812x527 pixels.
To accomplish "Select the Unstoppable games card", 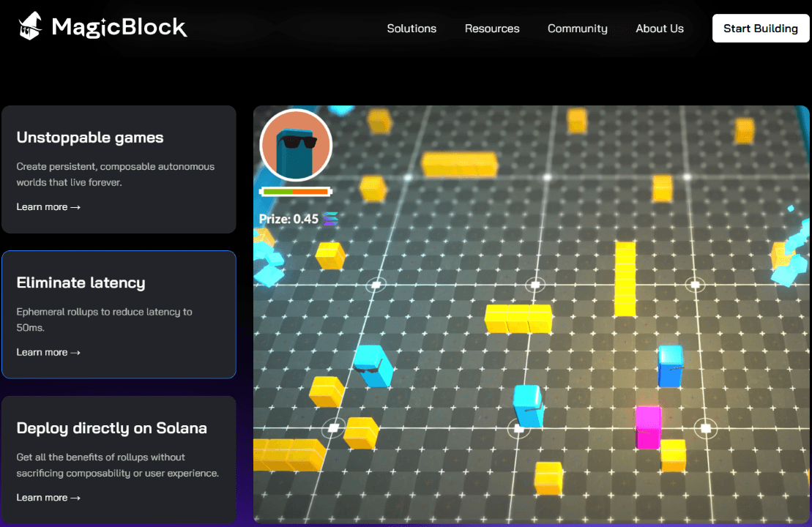I will [x=119, y=169].
